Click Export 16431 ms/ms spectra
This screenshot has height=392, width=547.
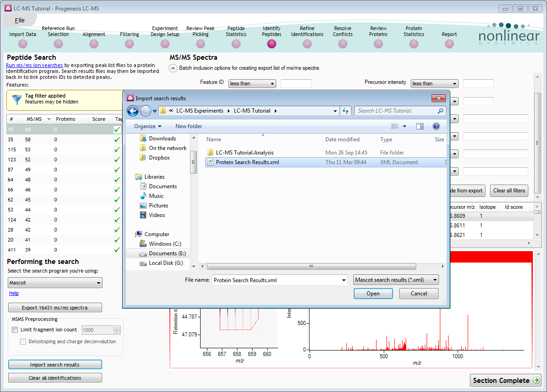[x=55, y=307]
